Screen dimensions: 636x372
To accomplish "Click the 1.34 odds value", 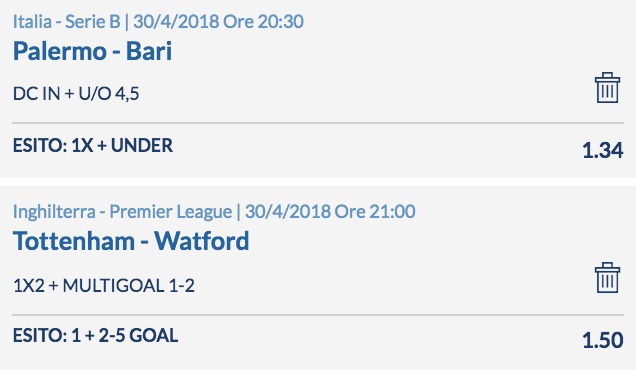I will pos(603,150).
